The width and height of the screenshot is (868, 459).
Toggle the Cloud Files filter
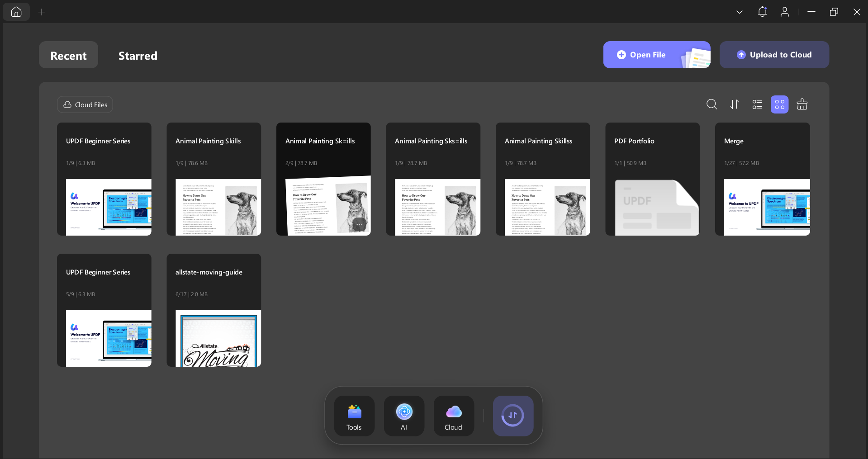pos(85,104)
